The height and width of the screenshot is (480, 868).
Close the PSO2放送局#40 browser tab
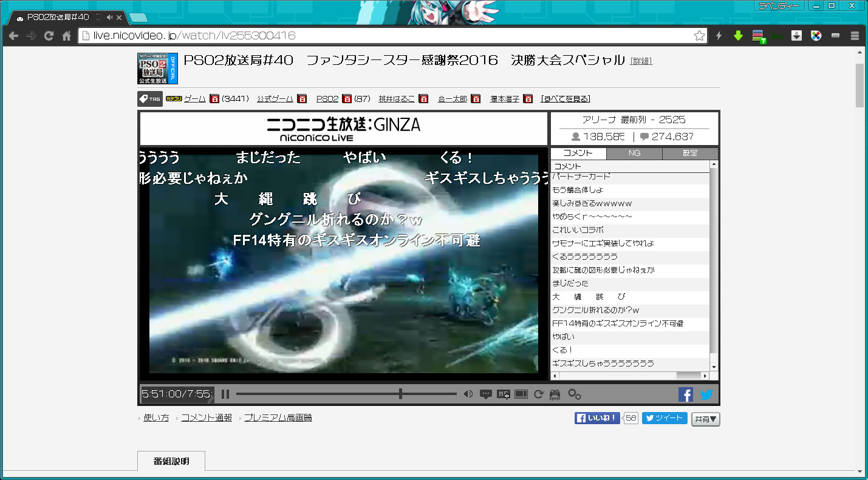coord(119,17)
